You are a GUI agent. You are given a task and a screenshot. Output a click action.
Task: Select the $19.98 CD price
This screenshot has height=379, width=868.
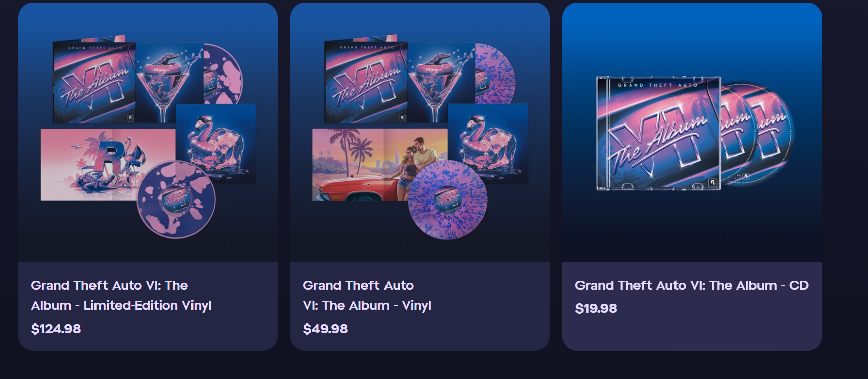(596, 308)
